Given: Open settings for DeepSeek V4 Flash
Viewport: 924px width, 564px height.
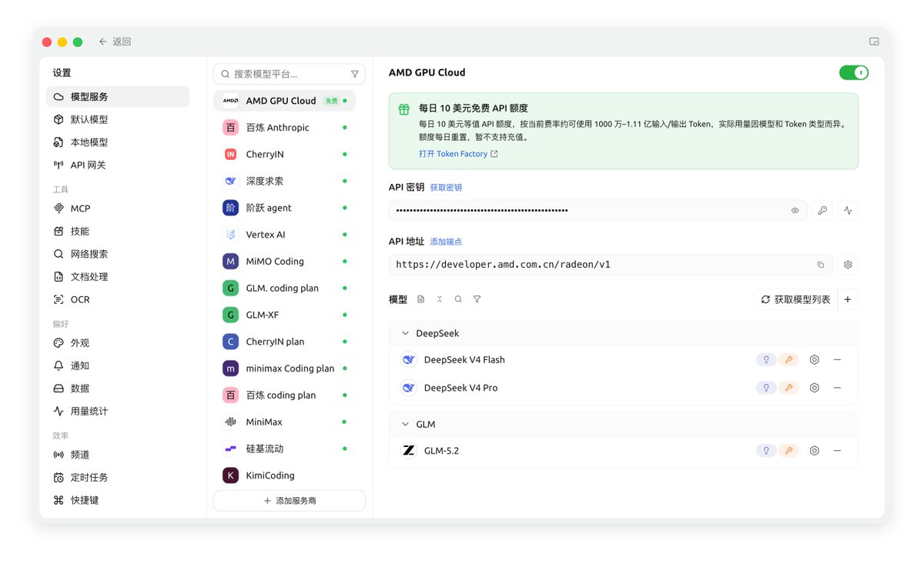Looking at the screenshot, I should click(x=814, y=359).
